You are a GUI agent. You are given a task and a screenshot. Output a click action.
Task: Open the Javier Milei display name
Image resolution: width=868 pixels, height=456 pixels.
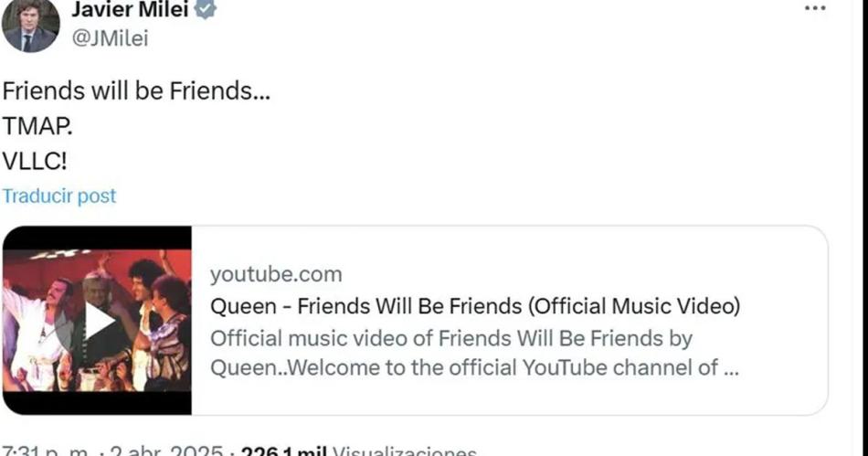[x=130, y=9]
